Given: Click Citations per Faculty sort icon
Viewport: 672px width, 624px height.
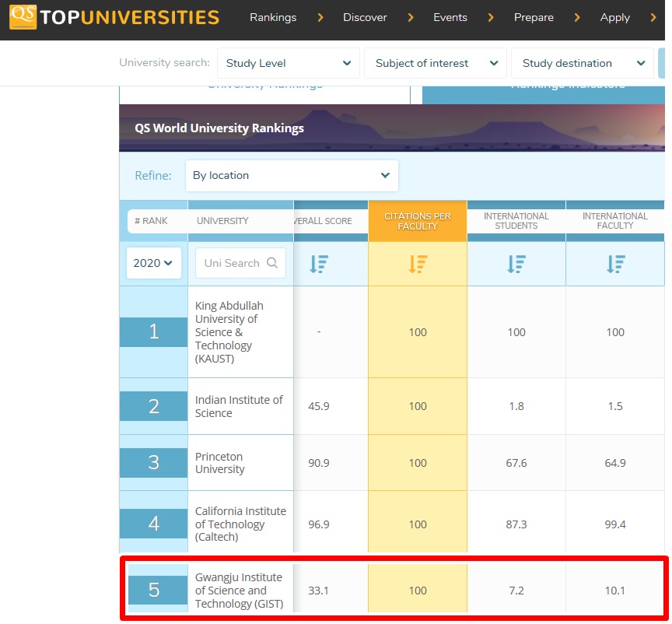Looking at the screenshot, I should tap(418, 264).
